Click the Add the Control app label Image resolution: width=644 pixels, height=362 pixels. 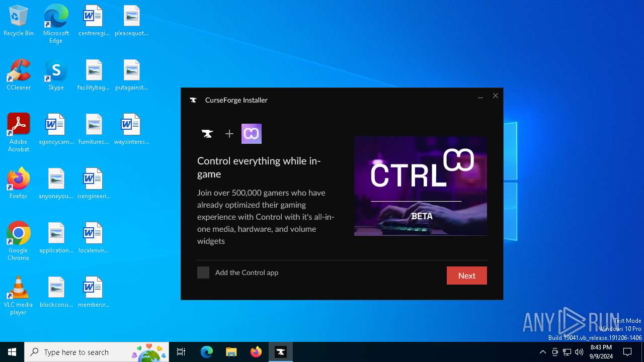tap(247, 273)
